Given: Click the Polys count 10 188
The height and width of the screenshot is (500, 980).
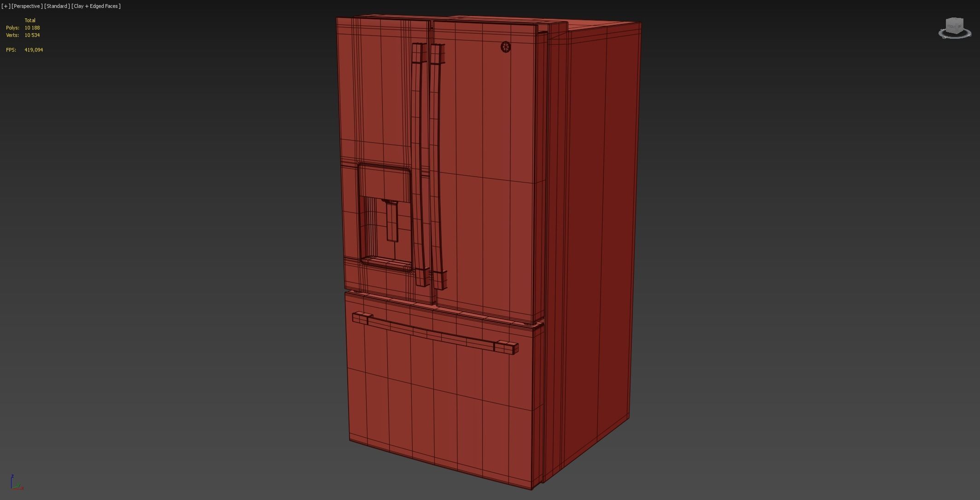Looking at the screenshot, I should (32, 28).
